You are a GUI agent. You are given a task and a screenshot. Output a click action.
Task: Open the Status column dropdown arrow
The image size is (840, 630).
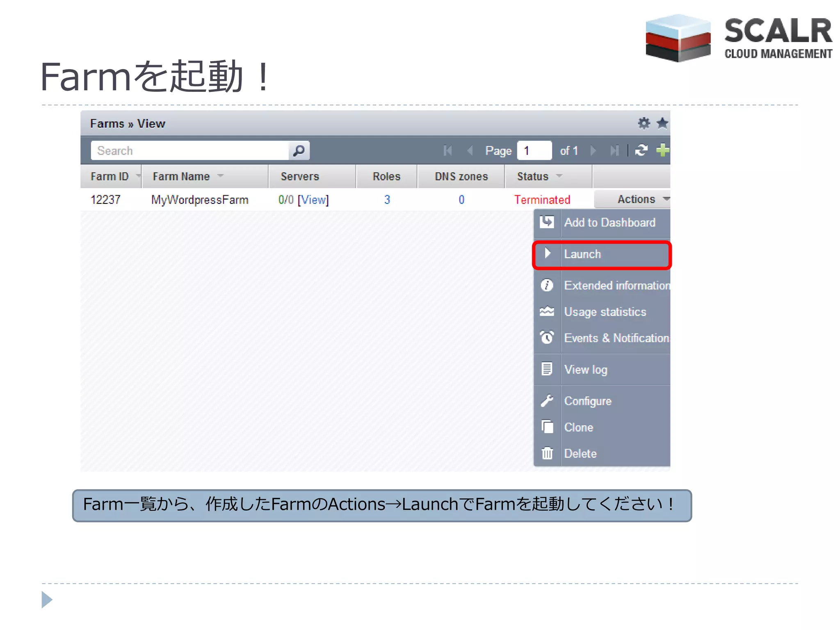pos(559,176)
